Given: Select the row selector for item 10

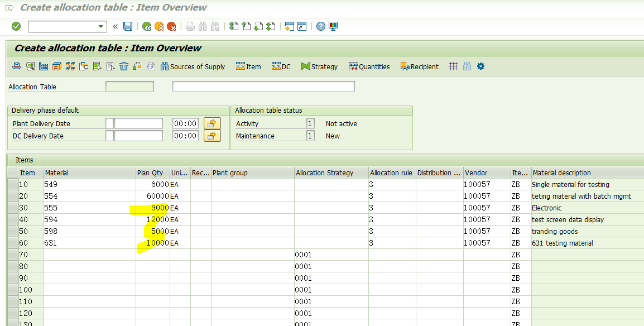Looking at the screenshot, I should tap(13, 184).
